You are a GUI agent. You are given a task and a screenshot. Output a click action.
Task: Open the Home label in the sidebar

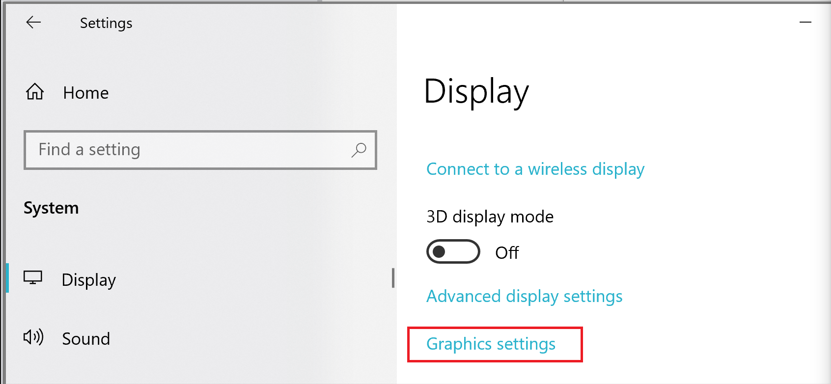coord(86,93)
